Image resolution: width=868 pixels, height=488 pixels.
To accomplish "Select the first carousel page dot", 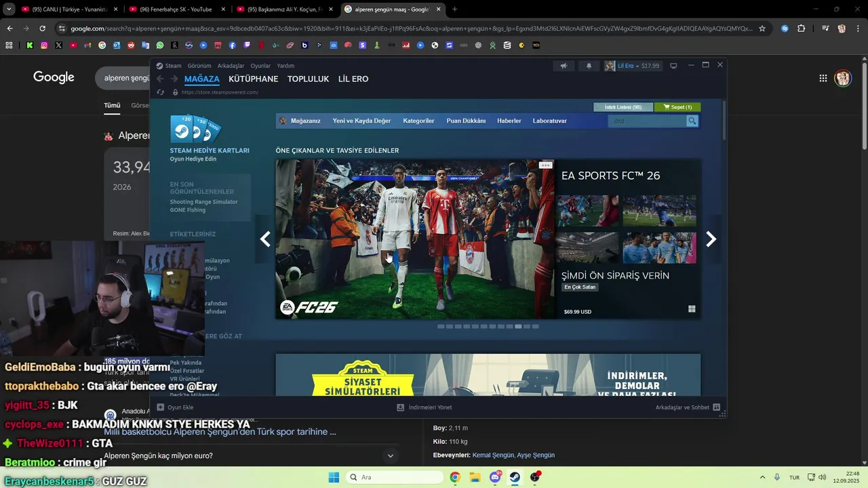I will pos(441,327).
